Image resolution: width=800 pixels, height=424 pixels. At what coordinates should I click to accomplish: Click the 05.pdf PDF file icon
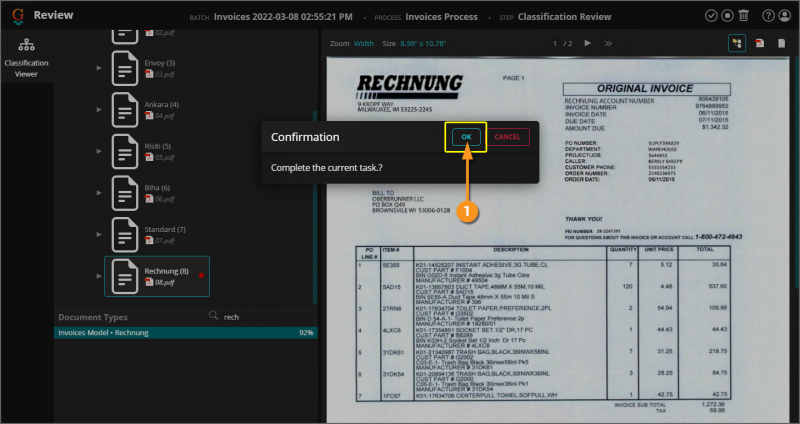(x=149, y=157)
